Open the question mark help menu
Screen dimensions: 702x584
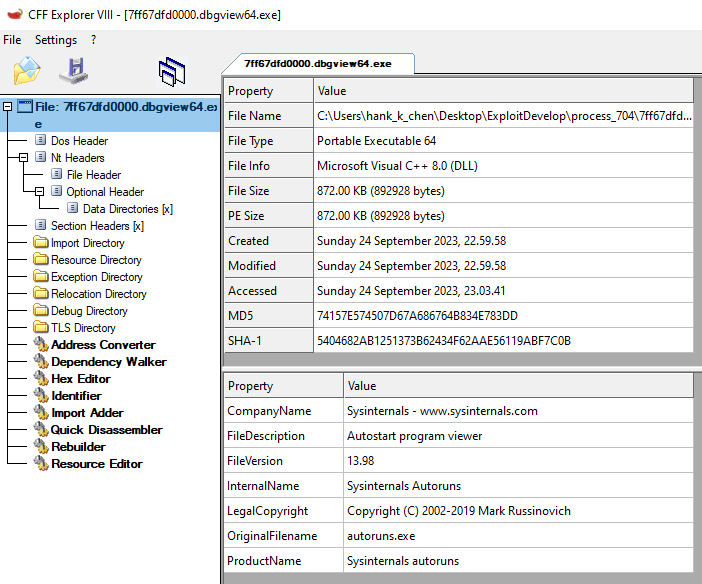[x=93, y=40]
